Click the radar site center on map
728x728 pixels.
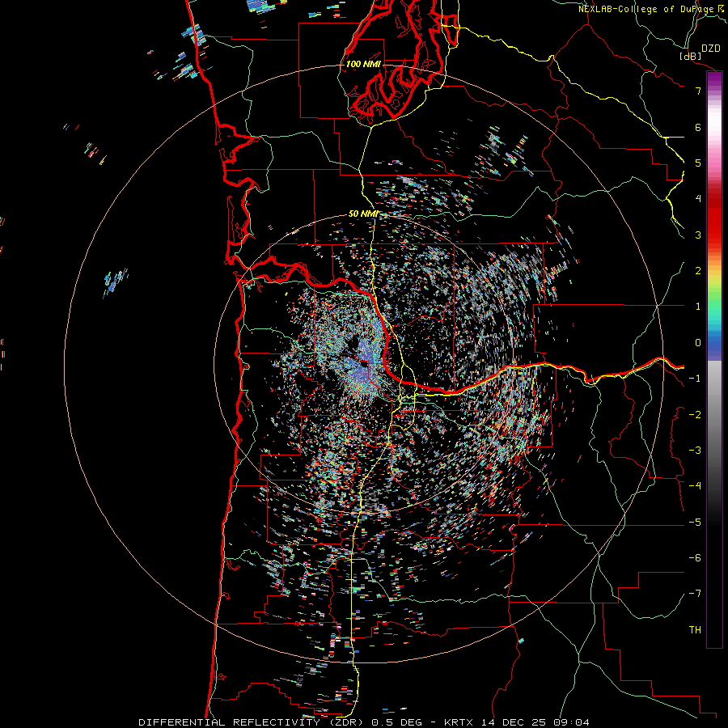363,363
